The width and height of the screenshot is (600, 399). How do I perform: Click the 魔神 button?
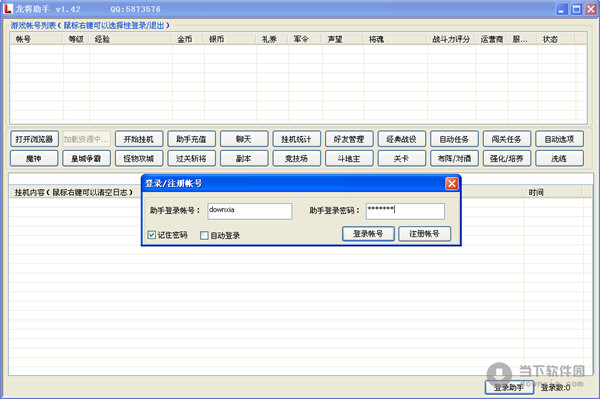(x=34, y=158)
